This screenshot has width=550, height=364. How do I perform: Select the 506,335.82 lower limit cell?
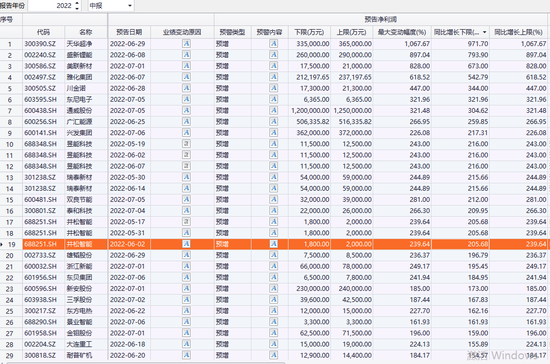(309, 122)
